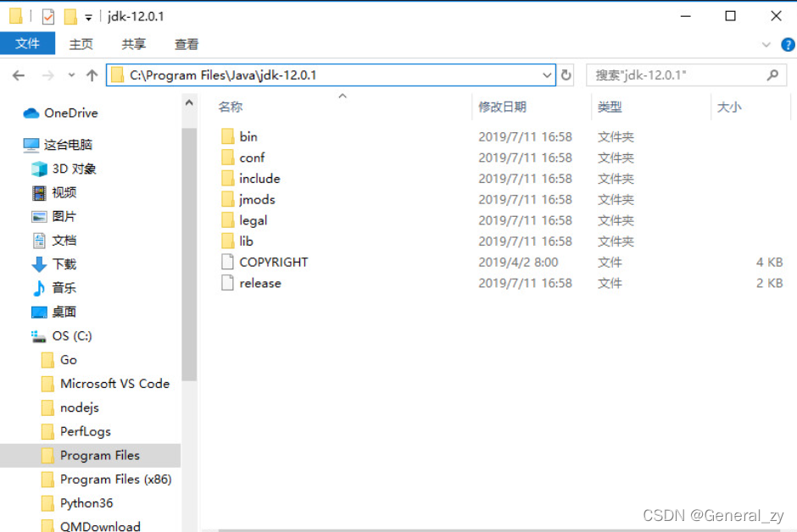Image resolution: width=797 pixels, height=532 pixels.
Task: Open the jmods folder
Action: pyautogui.click(x=256, y=199)
